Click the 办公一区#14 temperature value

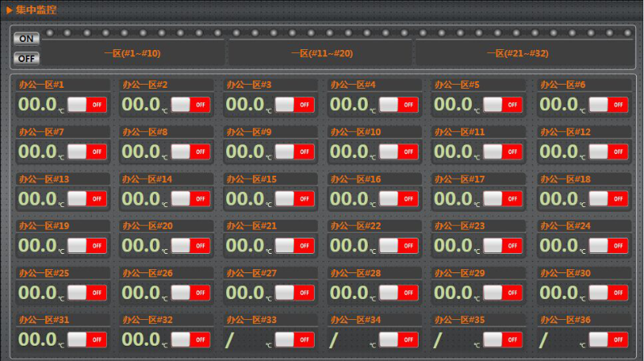[x=141, y=198]
